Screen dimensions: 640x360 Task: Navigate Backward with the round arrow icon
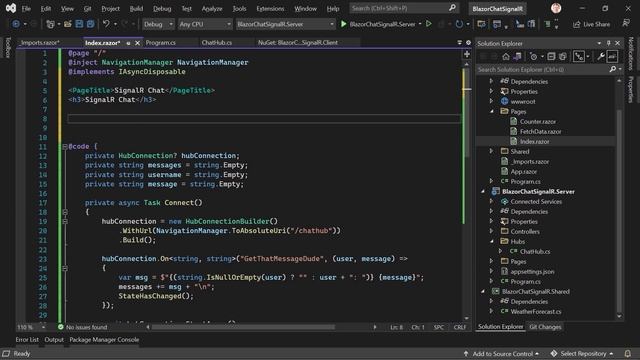coord(16,24)
